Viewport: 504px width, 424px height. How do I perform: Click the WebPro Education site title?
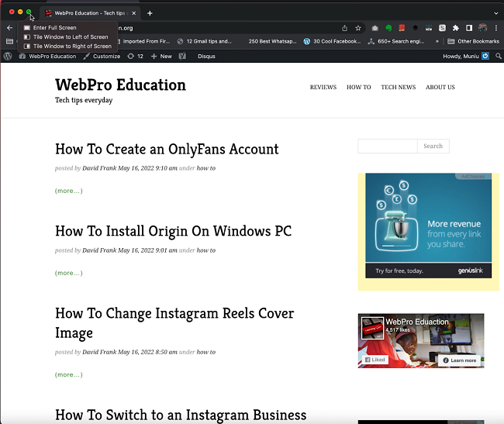(120, 84)
